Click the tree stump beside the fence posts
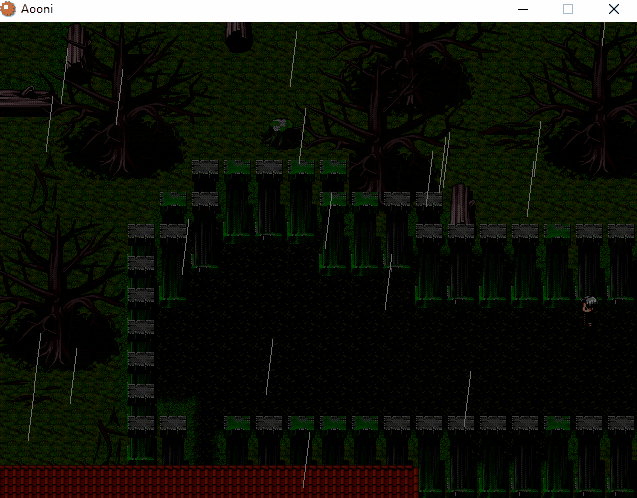The image size is (637, 498). click(x=462, y=204)
